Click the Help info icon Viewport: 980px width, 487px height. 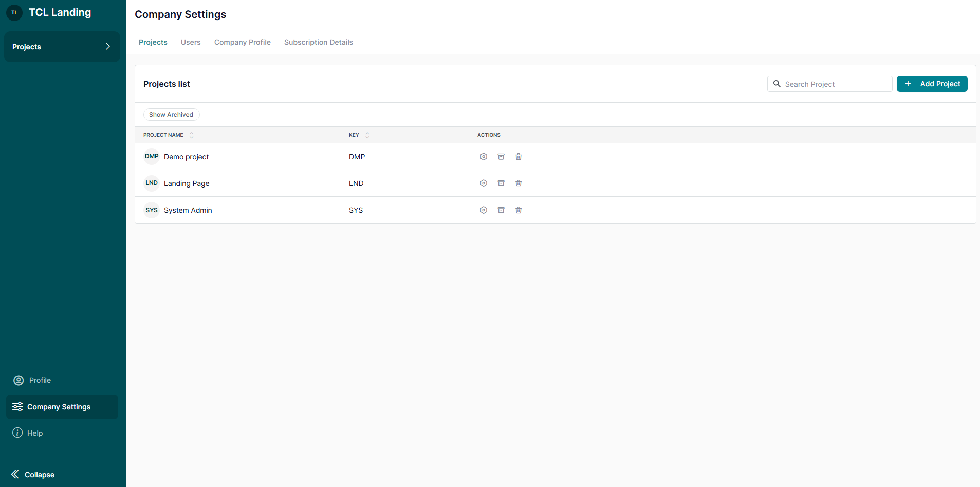tap(17, 433)
